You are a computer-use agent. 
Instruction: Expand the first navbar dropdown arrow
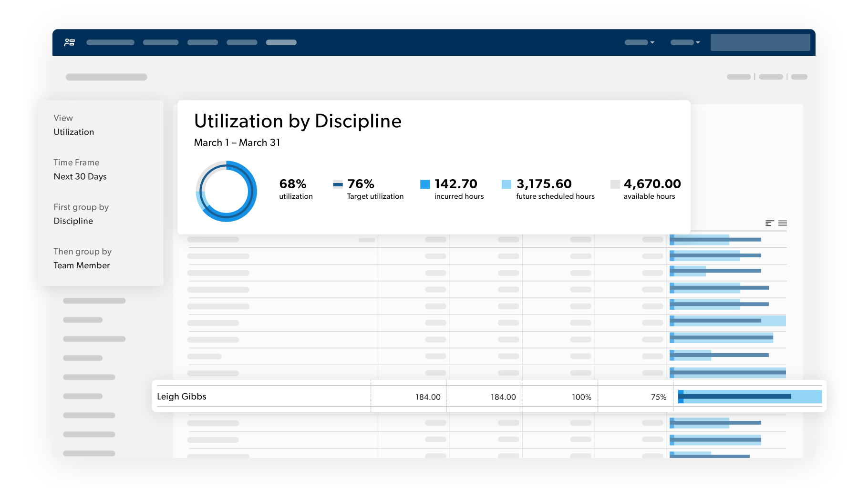(x=652, y=42)
